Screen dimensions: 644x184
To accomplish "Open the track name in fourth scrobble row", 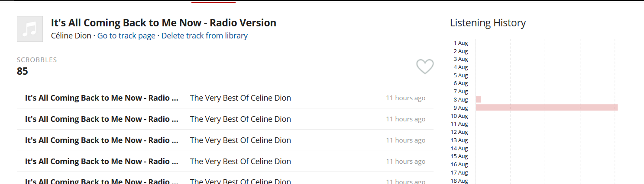I will 102,162.
